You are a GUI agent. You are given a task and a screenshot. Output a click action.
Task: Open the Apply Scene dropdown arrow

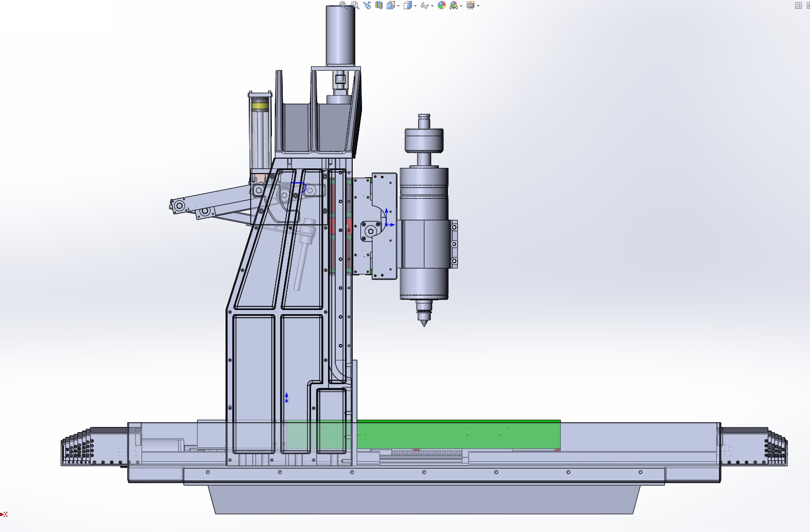(461, 6)
